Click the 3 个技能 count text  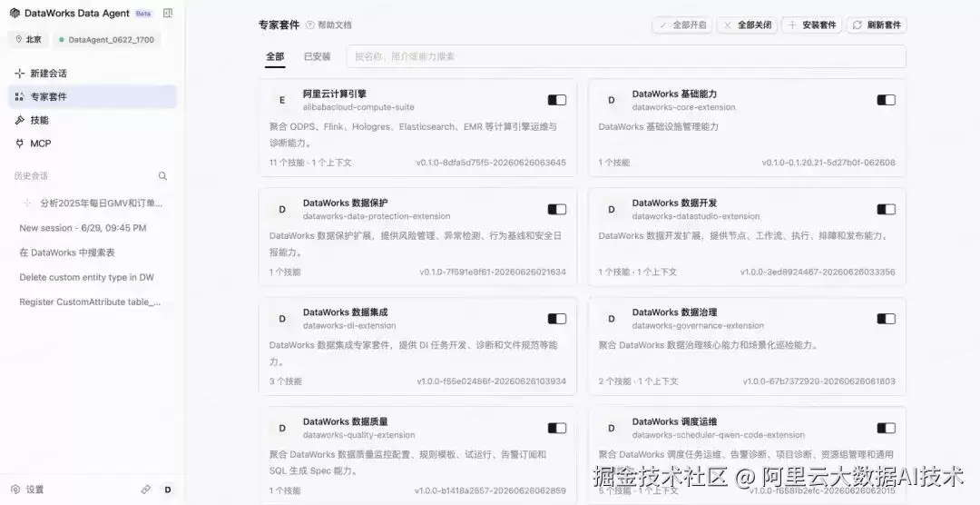click(285, 381)
